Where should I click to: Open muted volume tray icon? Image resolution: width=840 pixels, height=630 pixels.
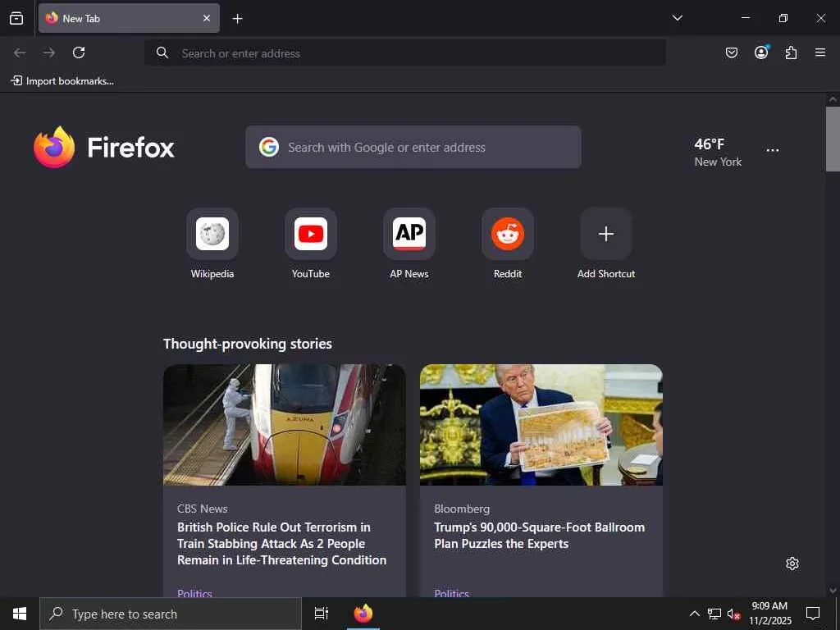pyautogui.click(x=733, y=614)
